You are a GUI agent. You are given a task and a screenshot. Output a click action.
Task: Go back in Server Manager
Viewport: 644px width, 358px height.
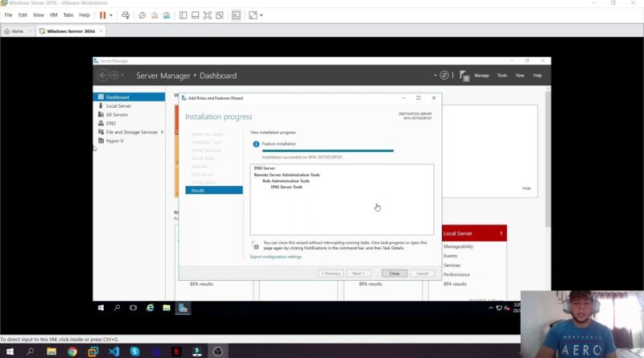[x=103, y=75]
